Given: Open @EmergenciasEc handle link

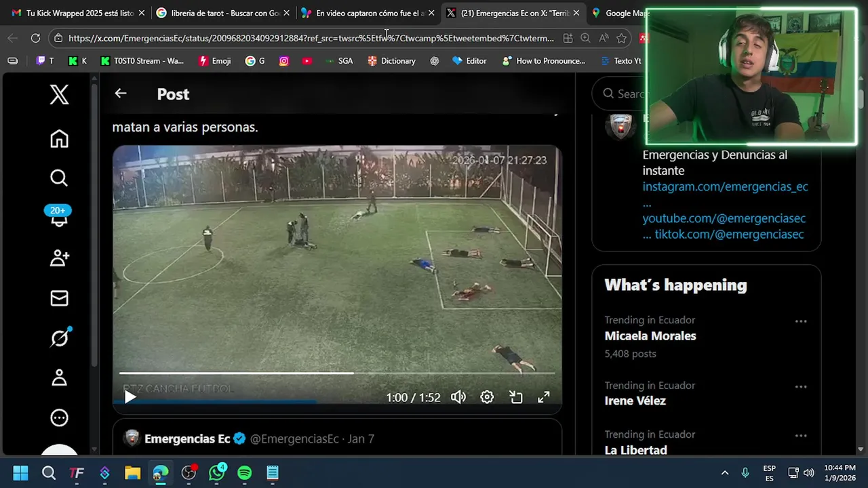Looking at the screenshot, I should point(294,439).
